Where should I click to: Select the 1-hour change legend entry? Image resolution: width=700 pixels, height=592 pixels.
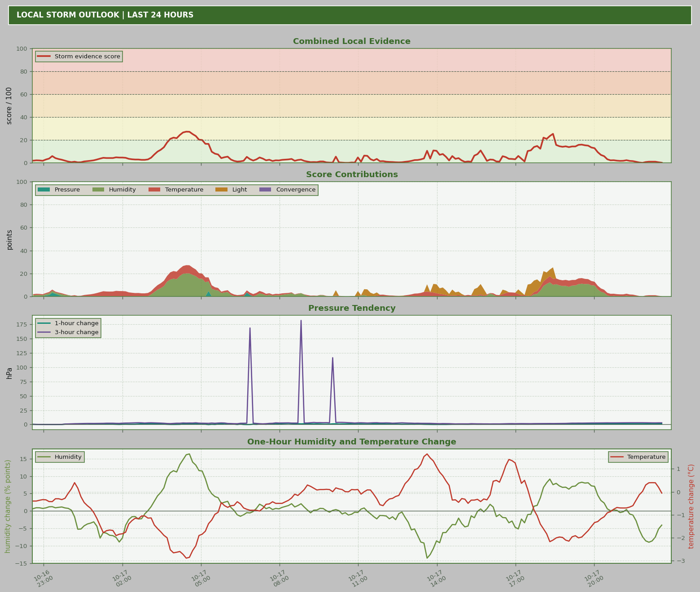pyautogui.click(x=68, y=323)
